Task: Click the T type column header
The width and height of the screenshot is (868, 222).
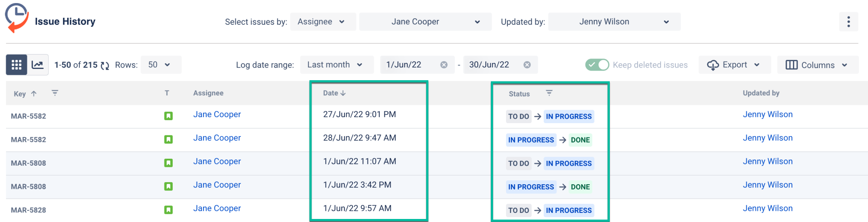Action: tap(167, 93)
